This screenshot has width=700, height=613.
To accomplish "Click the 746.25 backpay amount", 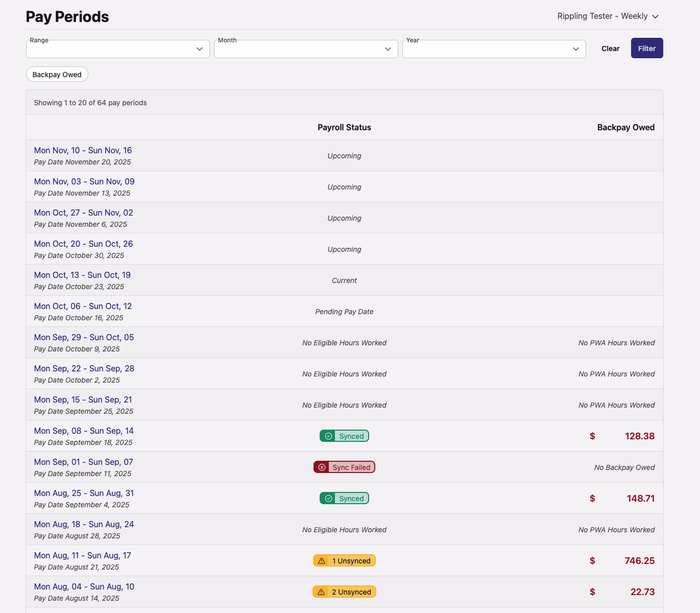I will (640, 561).
